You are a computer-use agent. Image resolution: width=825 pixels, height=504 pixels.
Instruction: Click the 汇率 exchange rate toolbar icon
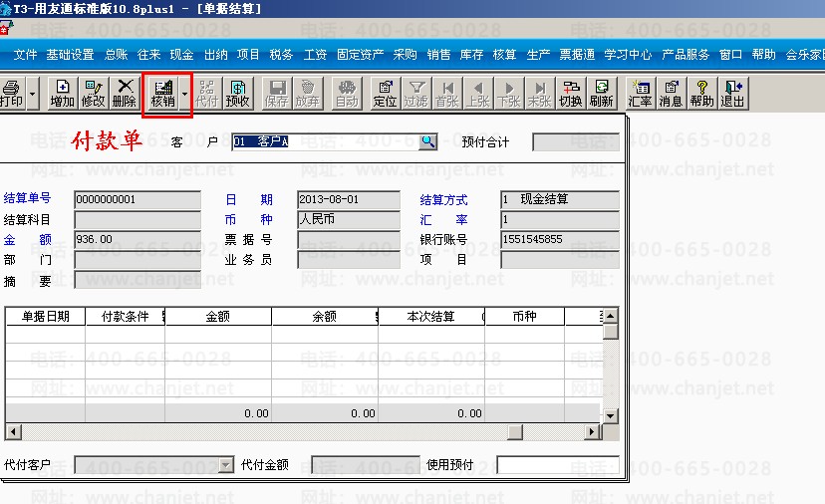pyautogui.click(x=641, y=94)
